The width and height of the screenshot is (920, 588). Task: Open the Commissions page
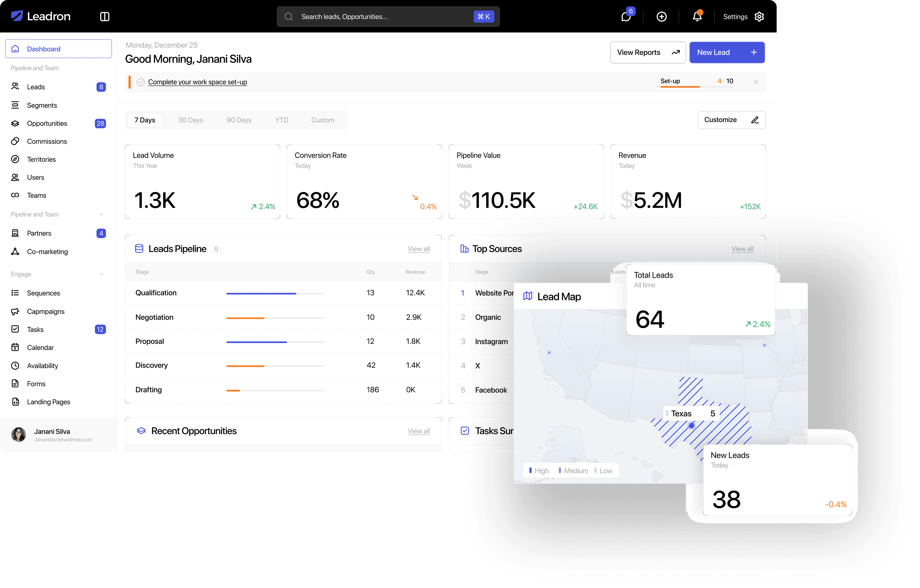[x=47, y=141]
